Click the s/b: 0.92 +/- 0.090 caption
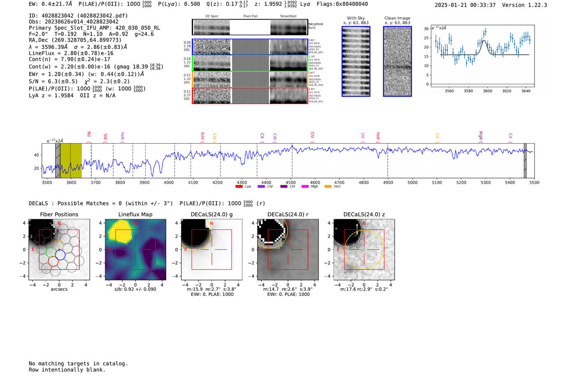 pyautogui.click(x=135, y=289)
